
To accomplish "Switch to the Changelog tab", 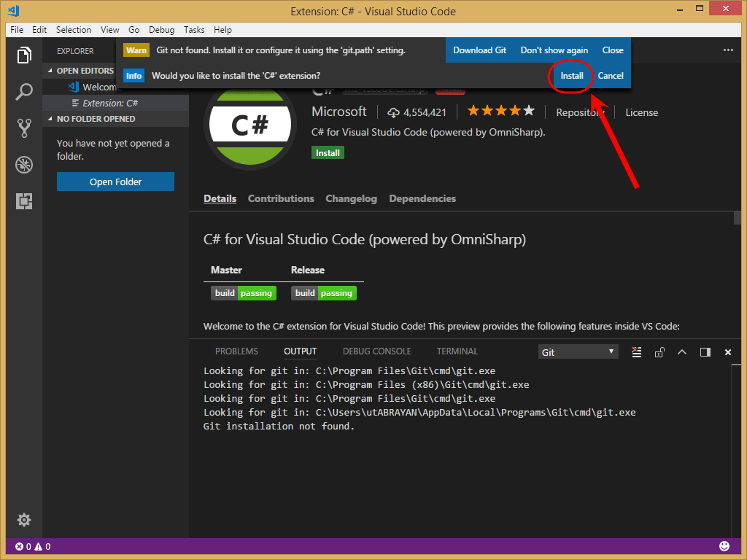I will point(351,198).
